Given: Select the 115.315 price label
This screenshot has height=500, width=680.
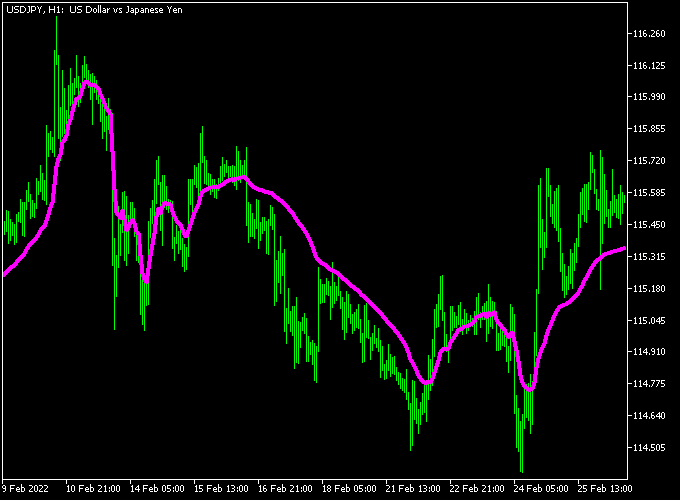Looking at the screenshot, I should (649, 257).
